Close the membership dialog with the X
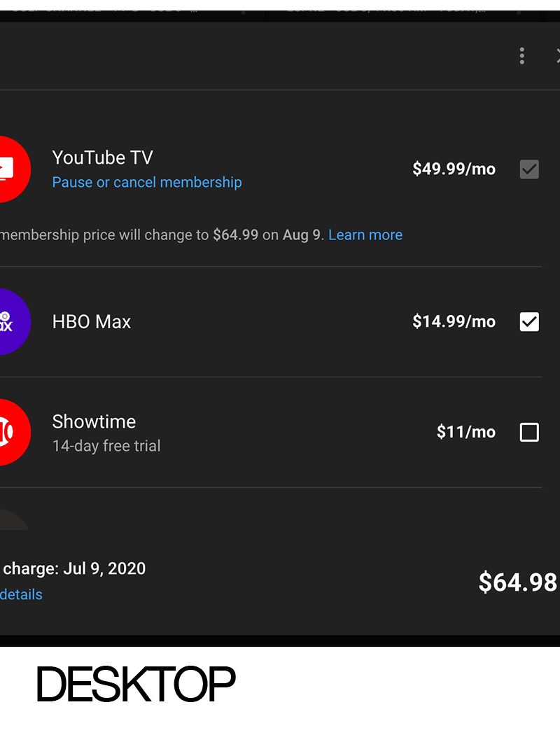The image size is (560, 735). (556, 56)
